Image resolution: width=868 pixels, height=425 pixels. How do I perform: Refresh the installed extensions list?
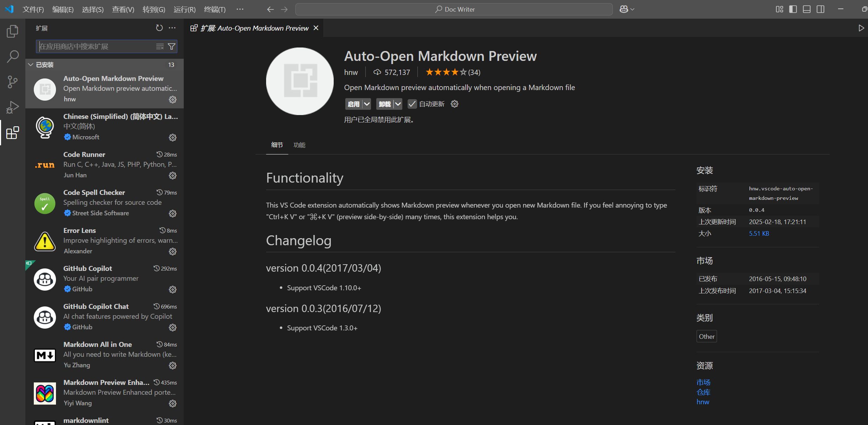tap(159, 28)
